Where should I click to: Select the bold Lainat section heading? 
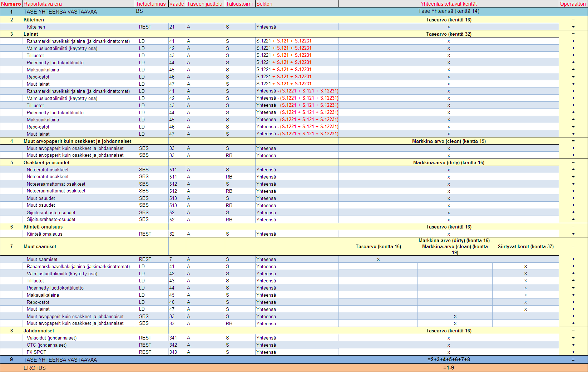coord(31,34)
